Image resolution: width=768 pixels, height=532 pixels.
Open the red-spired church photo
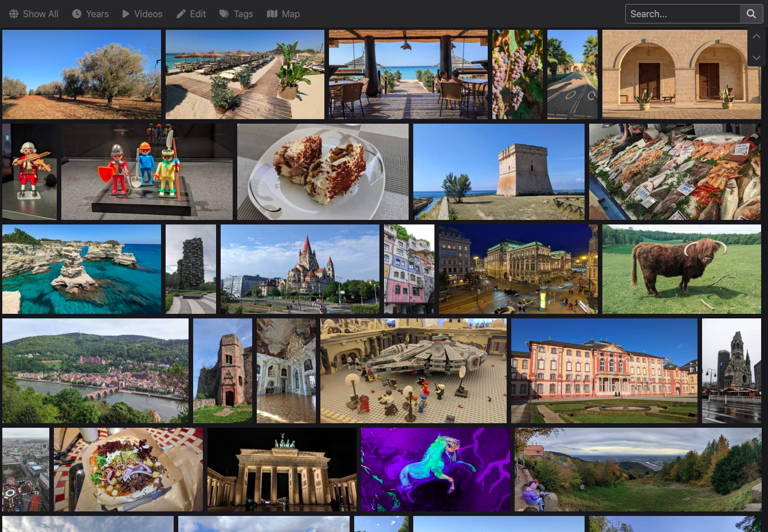[300, 269]
